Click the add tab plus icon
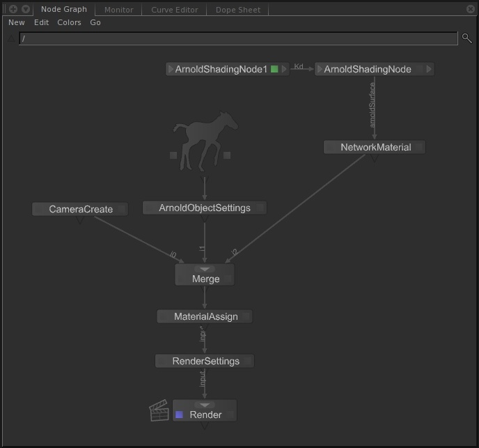Screen dimensions: 479x448 pyautogui.click(x=13, y=9)
